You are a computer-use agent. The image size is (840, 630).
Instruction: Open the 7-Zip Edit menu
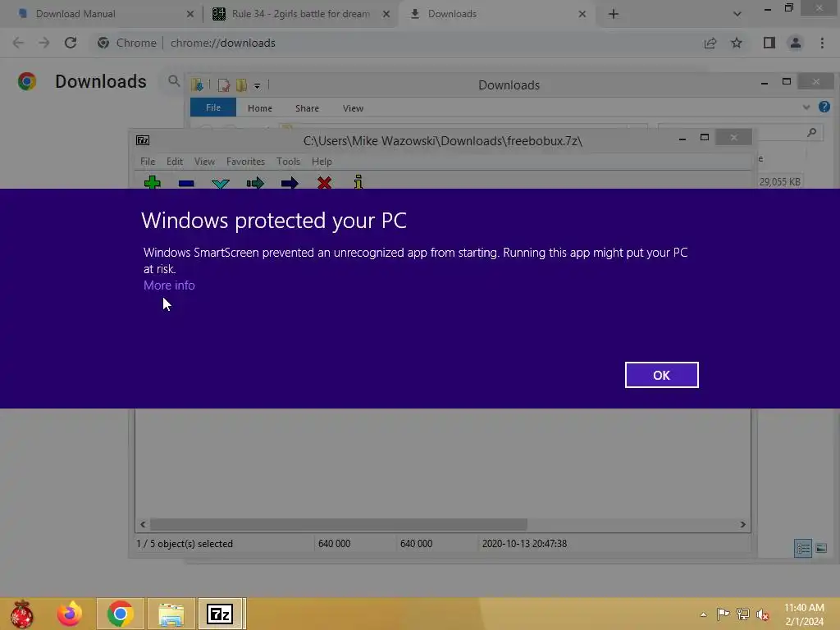coord(175,162)
